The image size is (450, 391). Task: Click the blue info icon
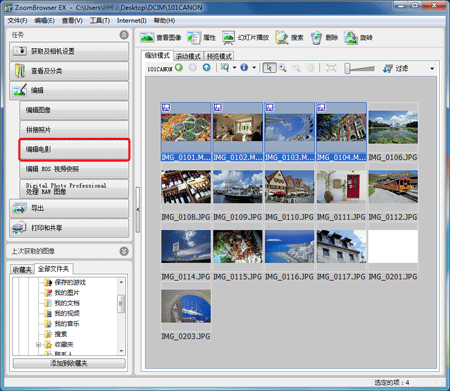(244, 68)
